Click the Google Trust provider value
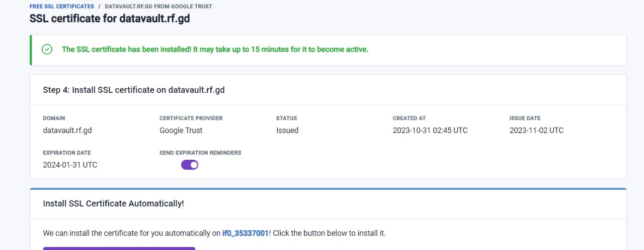Image resolution: width=644 pixels, height=250 pixels. tap(181, 130)
